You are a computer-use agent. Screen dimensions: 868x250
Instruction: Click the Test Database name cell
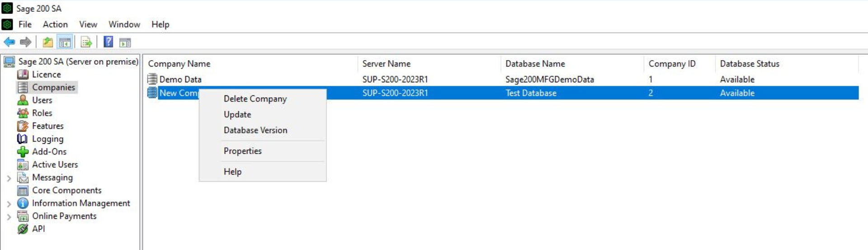531,93
